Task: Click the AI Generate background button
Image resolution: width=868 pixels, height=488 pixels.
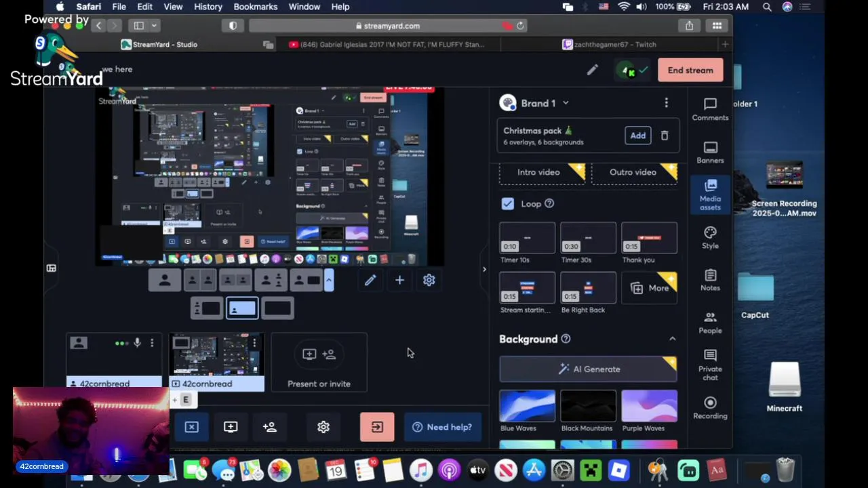Action: click(x=588, y=369)
